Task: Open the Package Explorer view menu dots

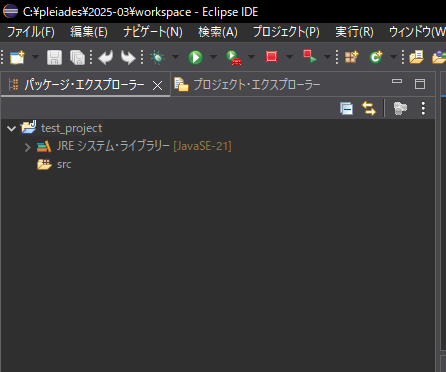Action: [423, 109]
